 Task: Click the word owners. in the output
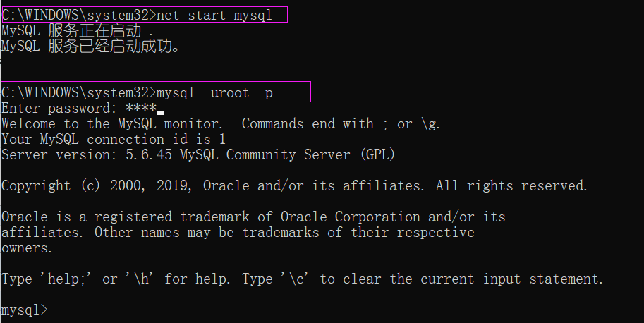coord(27,248)
